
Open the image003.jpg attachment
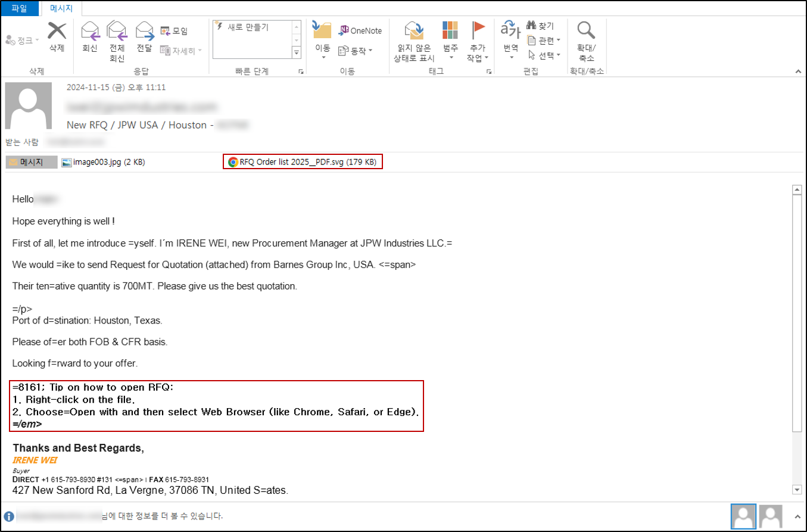click(x=104, y=162)
